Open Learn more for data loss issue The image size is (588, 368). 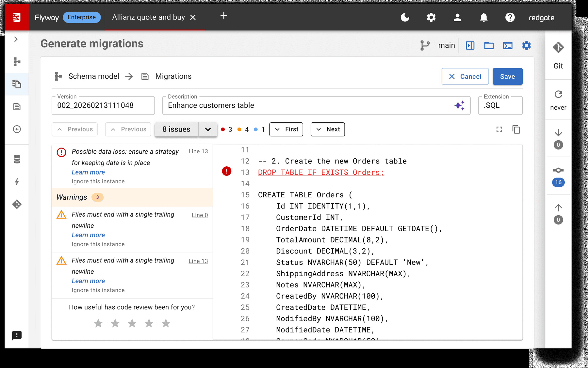[88, 172]
